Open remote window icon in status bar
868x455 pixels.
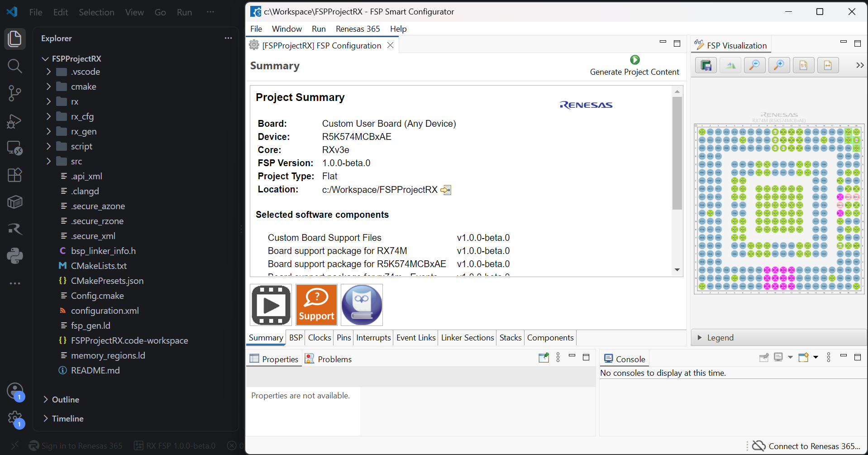coord(14,446)
